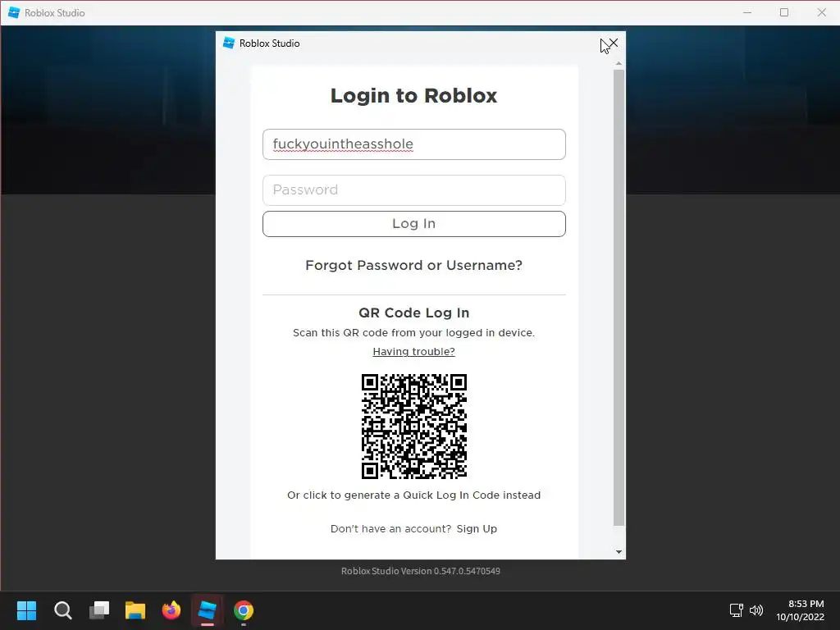Minimize the main Roblox Studio window
Image resolution: width=840 pixels, height=630 pixels.
747,12
